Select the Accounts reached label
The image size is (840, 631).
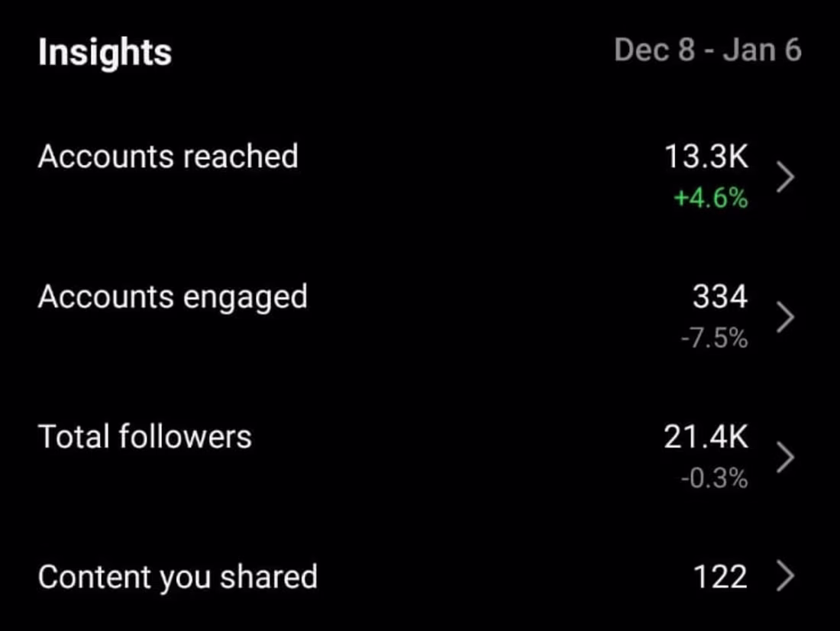pyautogui.click(x=168, y=157)
